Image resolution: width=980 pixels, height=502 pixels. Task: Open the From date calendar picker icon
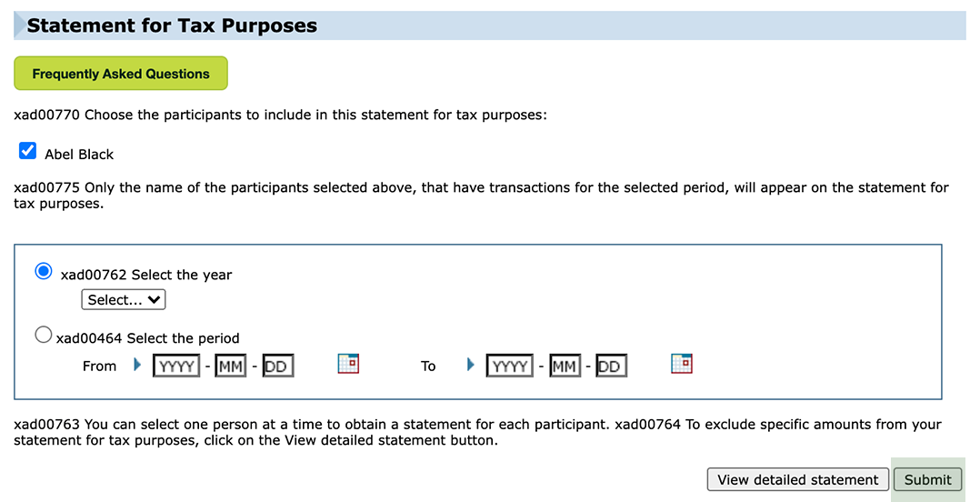tap(348, 363)
